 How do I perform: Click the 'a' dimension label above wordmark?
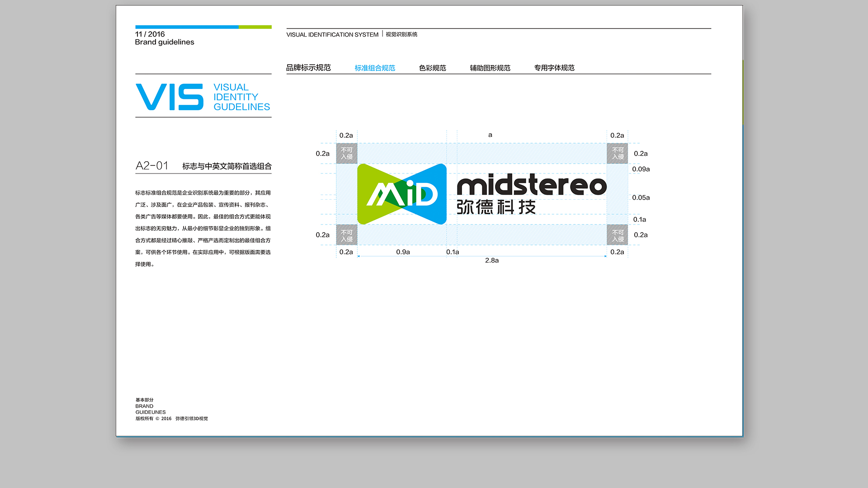point(490,135)
